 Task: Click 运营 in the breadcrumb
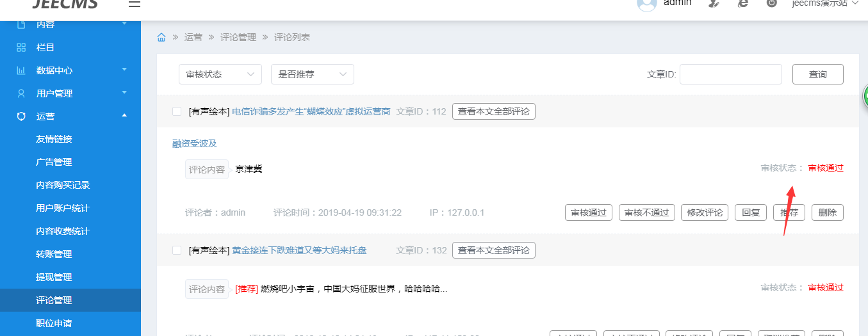point(193,37)
